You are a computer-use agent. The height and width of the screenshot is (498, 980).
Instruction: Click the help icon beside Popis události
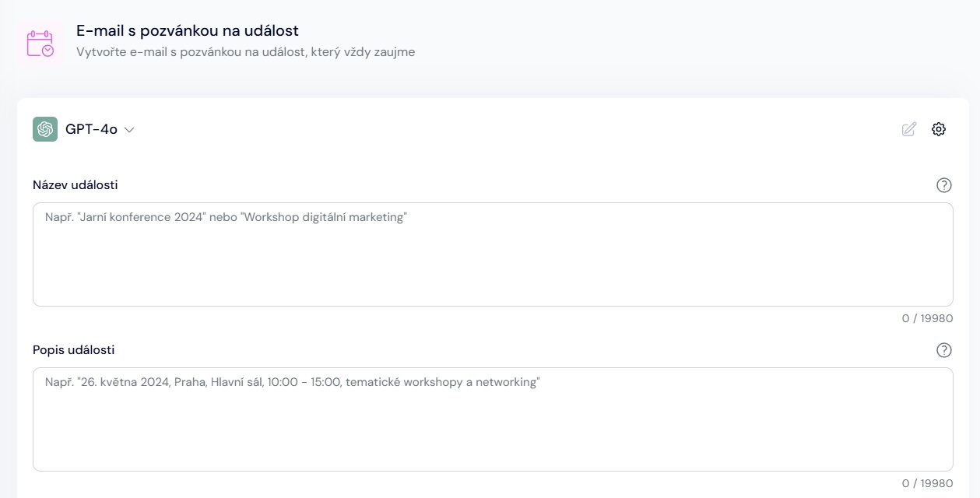944,350
